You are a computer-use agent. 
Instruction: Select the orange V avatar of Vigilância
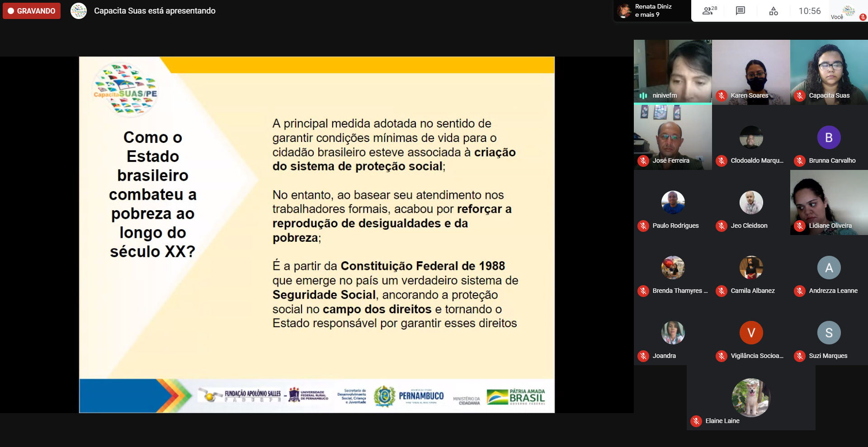pos(751,333)
